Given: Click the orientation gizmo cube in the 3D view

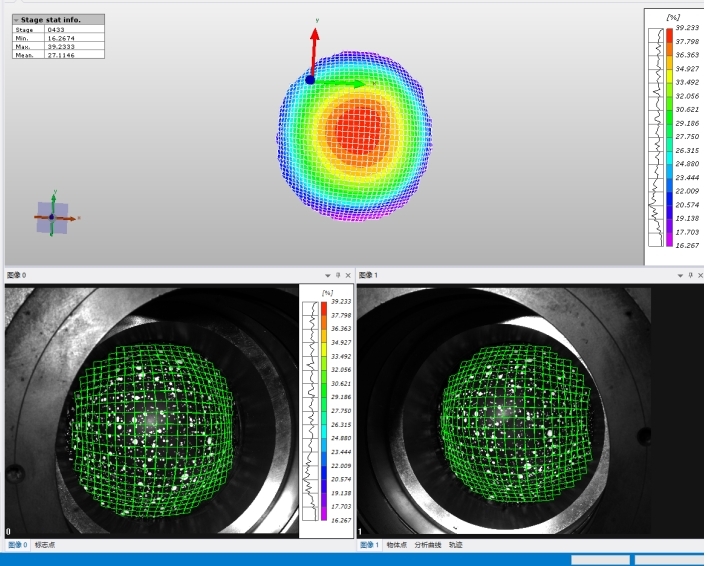Looking at the screenshot, I should coord(52,216).
